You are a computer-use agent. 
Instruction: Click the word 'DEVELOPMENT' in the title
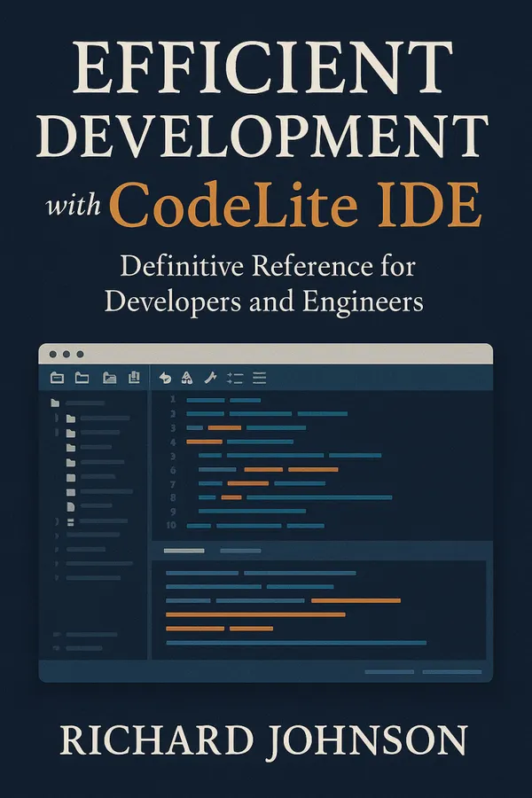[x=262, y=136]
